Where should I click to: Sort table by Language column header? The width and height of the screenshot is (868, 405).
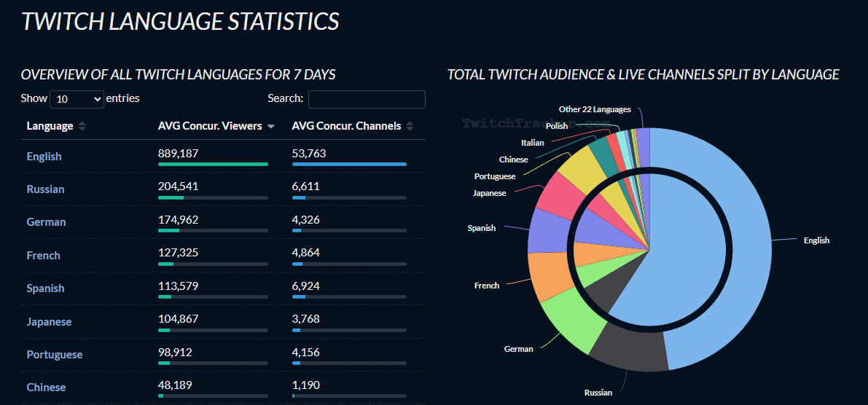point(56,126)
